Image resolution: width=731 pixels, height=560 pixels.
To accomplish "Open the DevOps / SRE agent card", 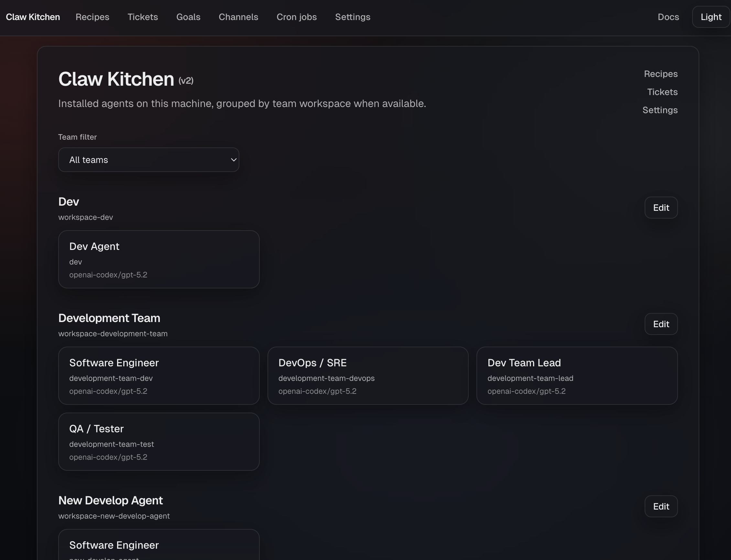I will (x=367, y=376).
